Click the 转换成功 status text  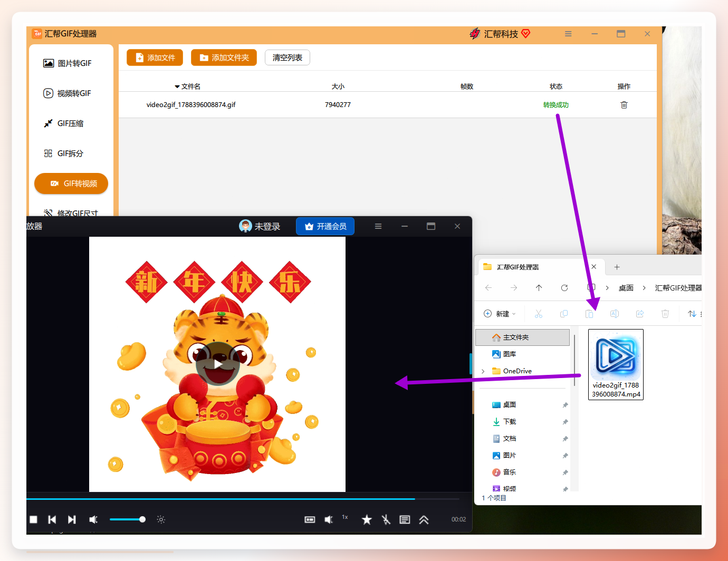(x=556, y=105)
